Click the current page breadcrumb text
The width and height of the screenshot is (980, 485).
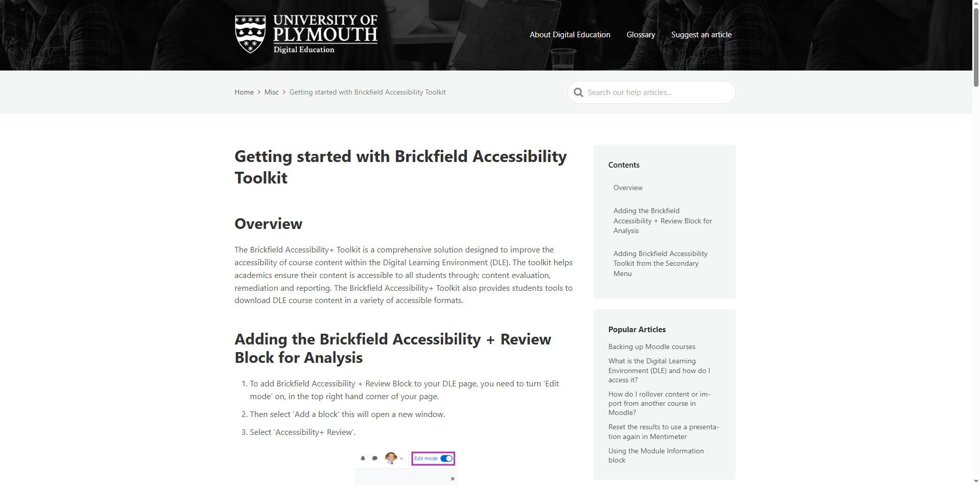click(x=367, y=93)
